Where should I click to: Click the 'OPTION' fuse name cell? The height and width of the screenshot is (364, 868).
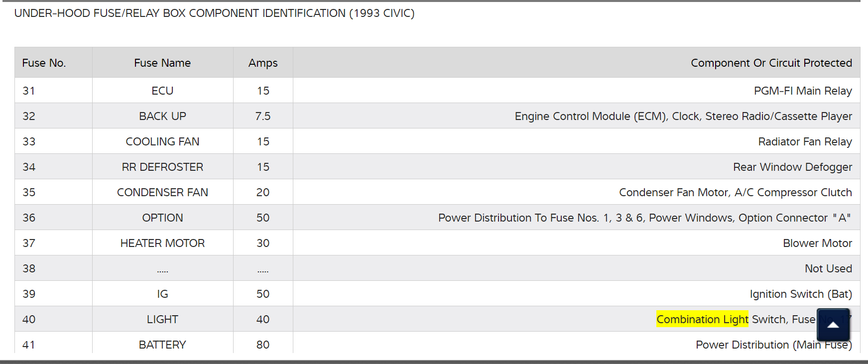tap(162, 218)
